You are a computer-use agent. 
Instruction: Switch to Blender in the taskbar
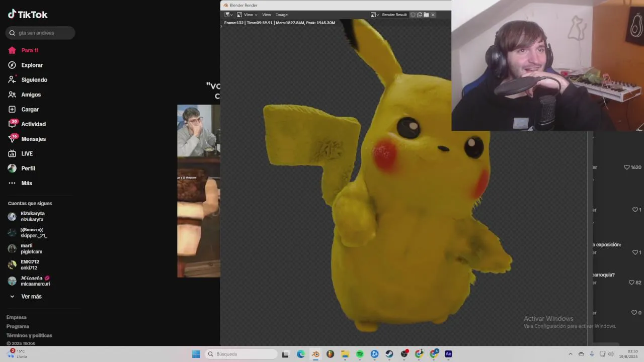tap(315, 354)
